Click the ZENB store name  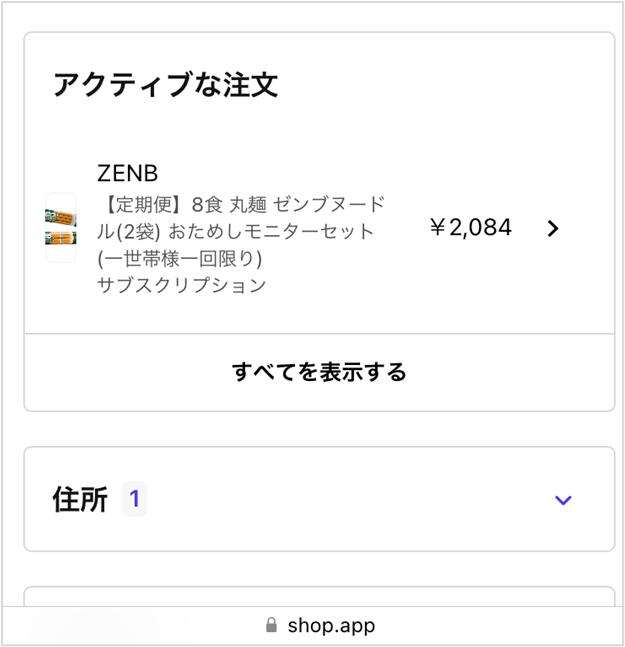coord(127,173)
